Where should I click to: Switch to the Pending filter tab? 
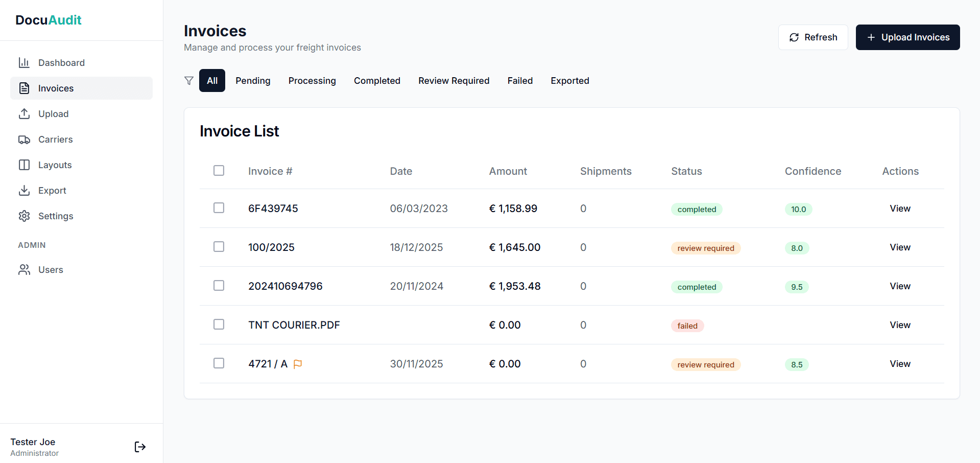pos(253,80)
